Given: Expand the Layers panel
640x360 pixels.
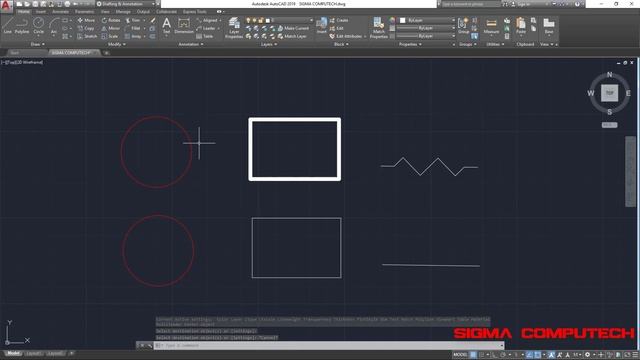Looking at the screenshot, I should click(269, 44).
